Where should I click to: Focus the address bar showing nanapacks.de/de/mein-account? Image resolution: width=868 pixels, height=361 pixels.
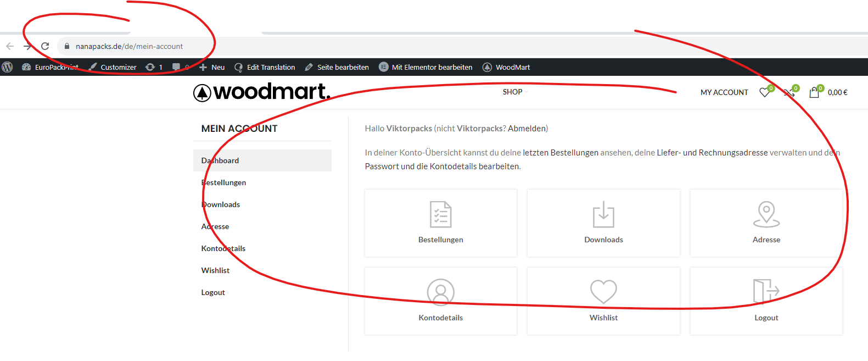461,46
